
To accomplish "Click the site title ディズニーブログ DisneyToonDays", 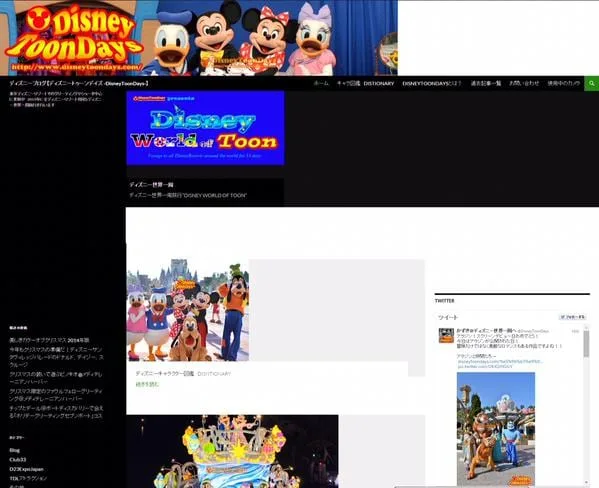I will click(x=79, y=83).
